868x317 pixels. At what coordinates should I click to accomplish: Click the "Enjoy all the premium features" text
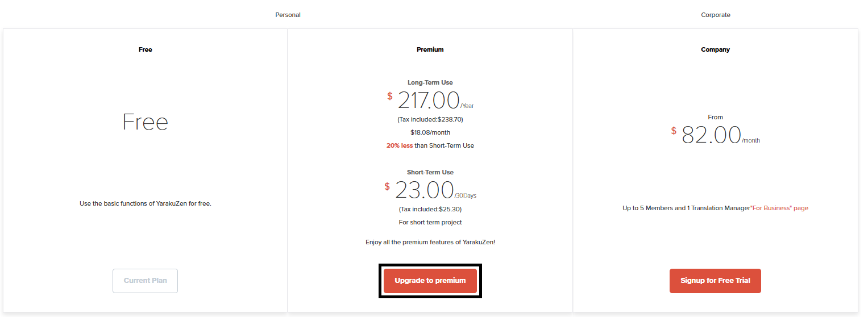click(430, 242)
